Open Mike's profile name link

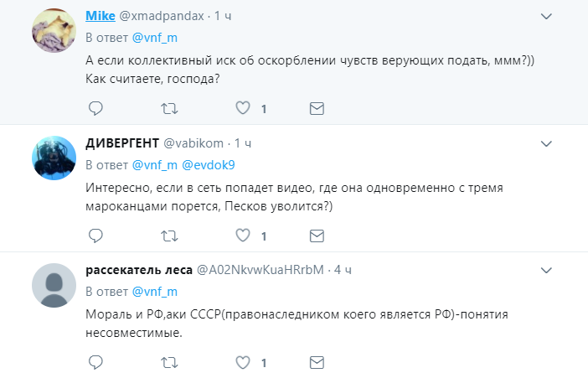pos(102,17)
